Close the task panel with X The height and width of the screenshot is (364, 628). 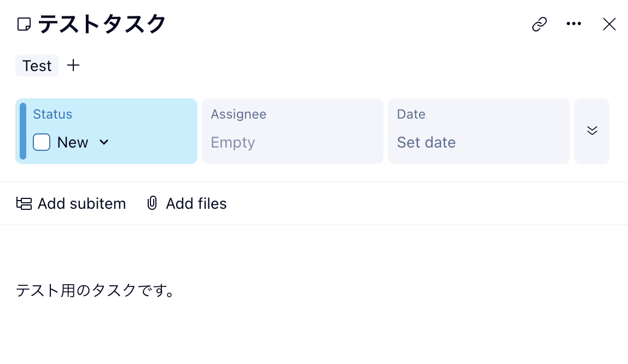tap(609, 24)
